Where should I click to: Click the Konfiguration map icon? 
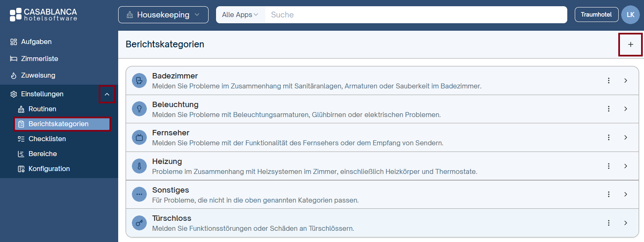(x=21, y=169)
